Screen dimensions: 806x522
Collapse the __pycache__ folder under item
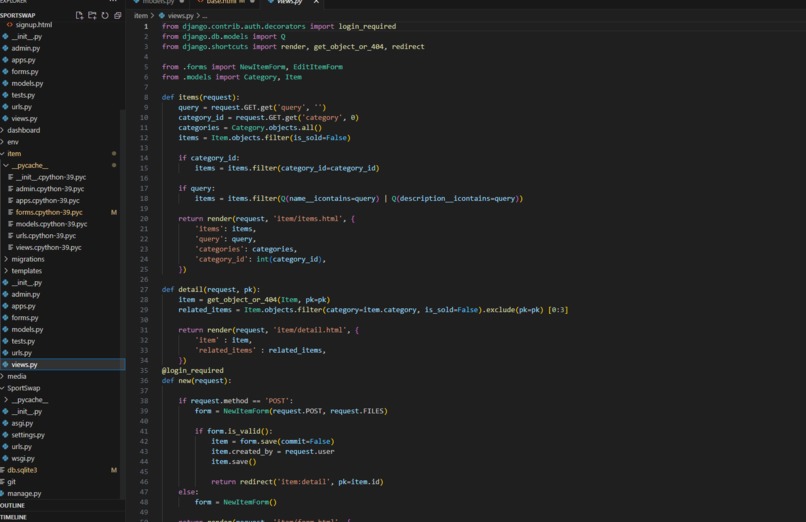29,165
